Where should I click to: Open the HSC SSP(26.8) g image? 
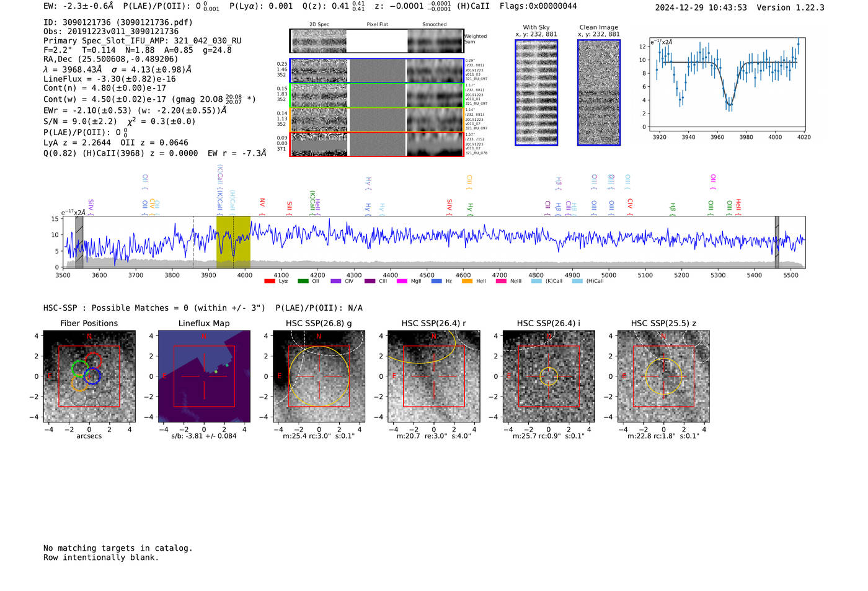coord(319,376)
